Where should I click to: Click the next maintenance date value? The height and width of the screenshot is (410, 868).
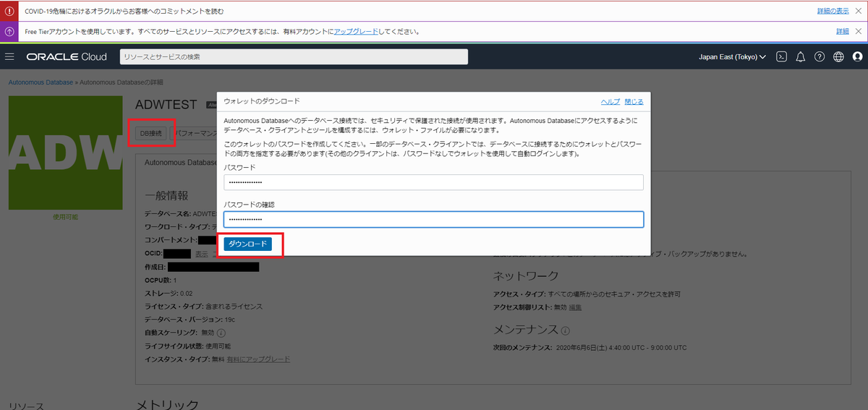point(622,347)
